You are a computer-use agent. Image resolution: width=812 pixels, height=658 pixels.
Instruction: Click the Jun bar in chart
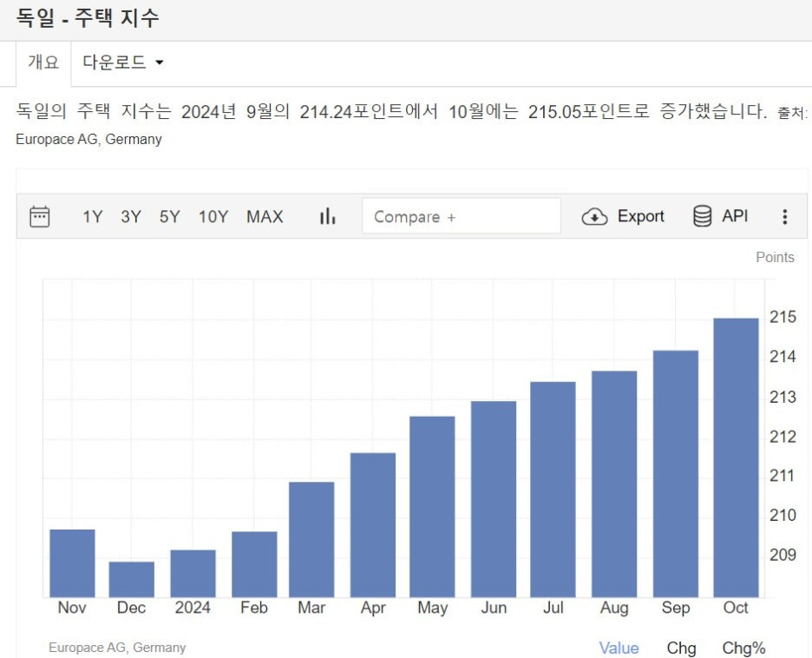[x=494, y=499]
